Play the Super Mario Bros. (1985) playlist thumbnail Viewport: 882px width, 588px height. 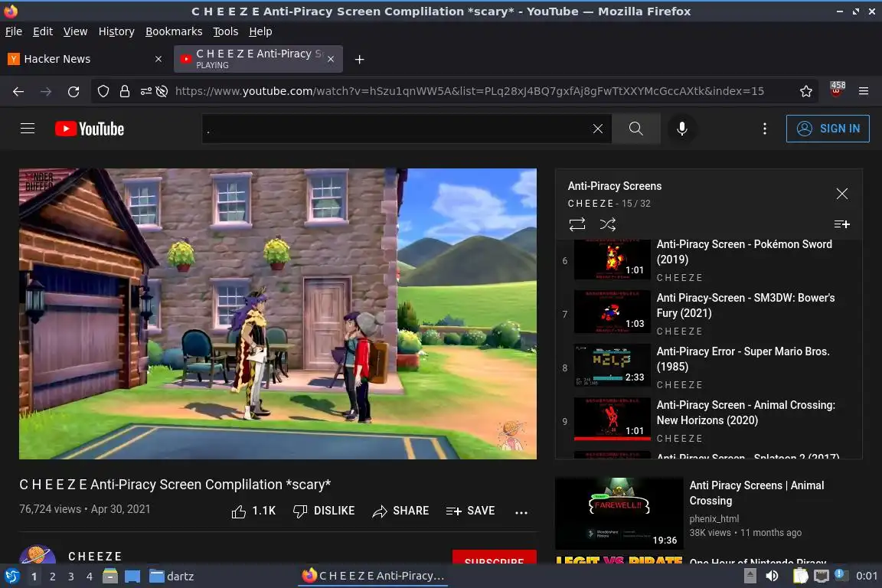point(612,366)
